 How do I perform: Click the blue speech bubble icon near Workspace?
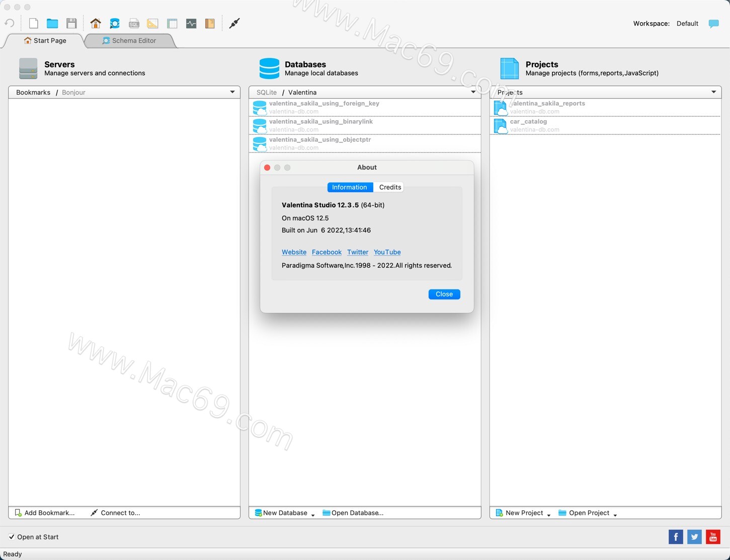coord(713,24)
